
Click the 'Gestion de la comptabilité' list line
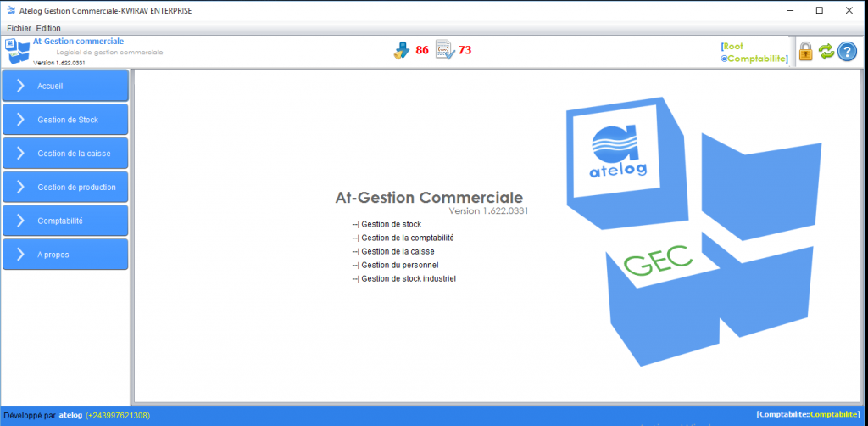403,238
